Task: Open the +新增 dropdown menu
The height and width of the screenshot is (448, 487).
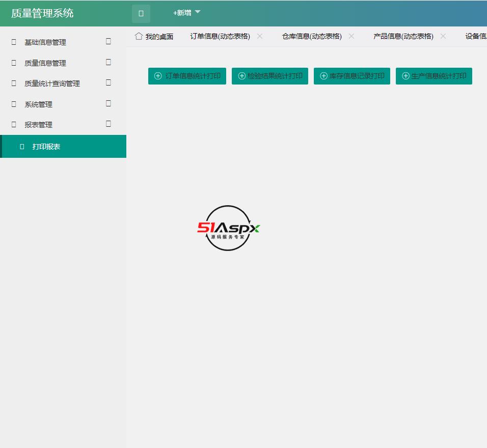Action: pos(186,13)
